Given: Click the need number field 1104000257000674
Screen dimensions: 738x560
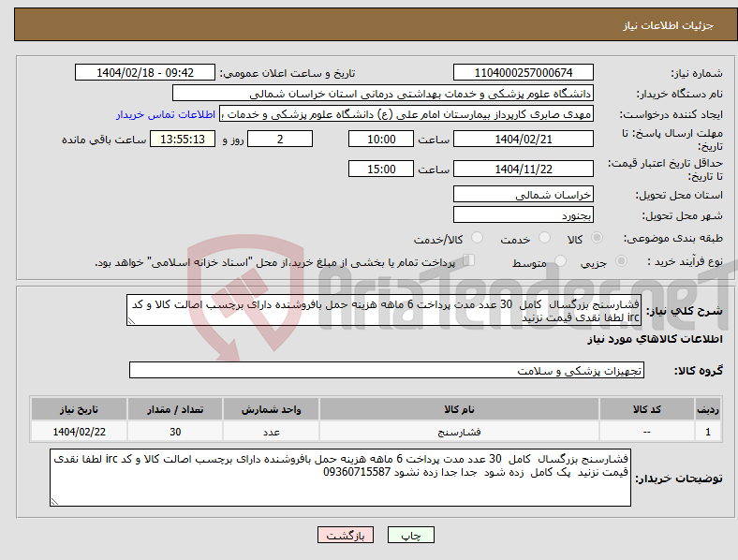Looking at the screenshot, I should point(524,72).
